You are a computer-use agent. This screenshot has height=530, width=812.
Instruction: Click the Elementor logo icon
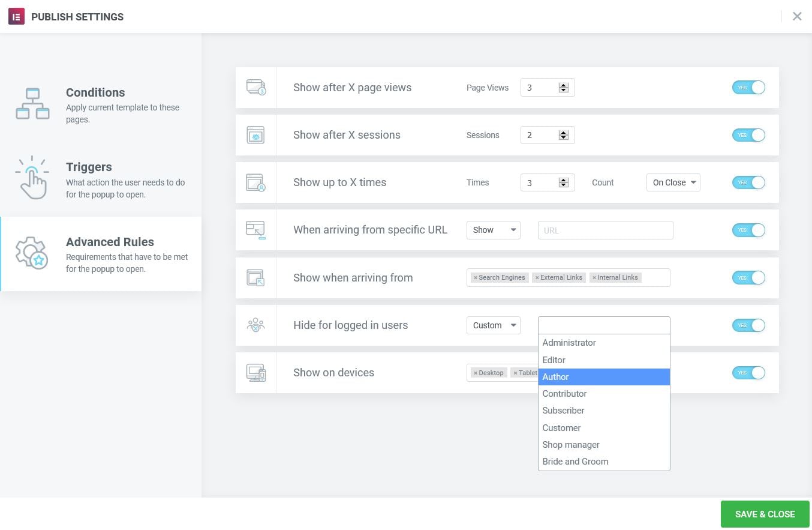(x=16, y=17)
